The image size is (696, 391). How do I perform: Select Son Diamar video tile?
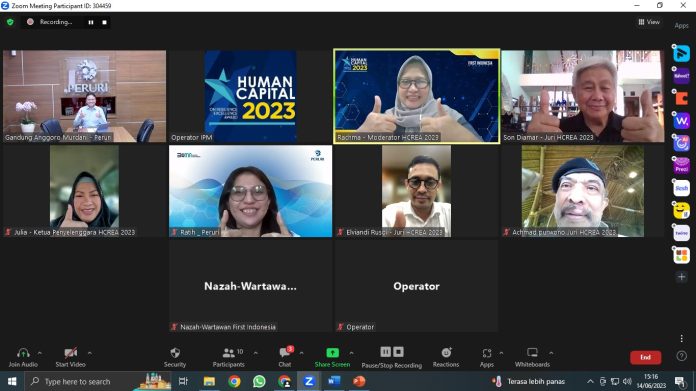[583, 96]
